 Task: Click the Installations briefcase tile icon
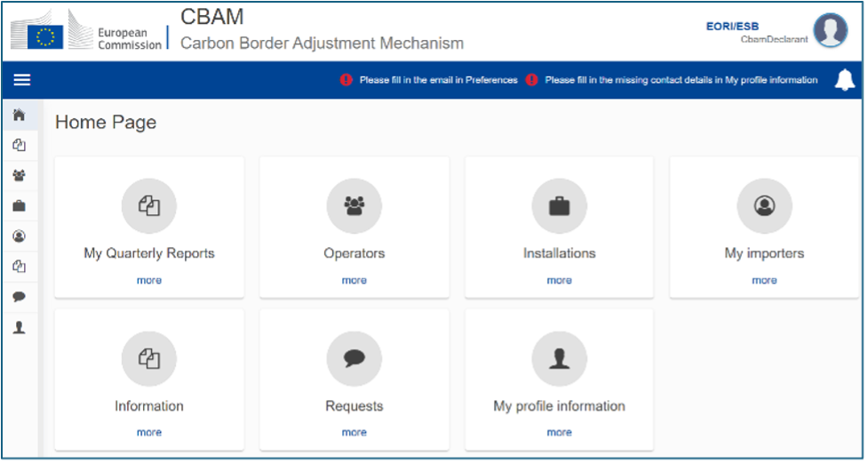[x=559, y=206]
